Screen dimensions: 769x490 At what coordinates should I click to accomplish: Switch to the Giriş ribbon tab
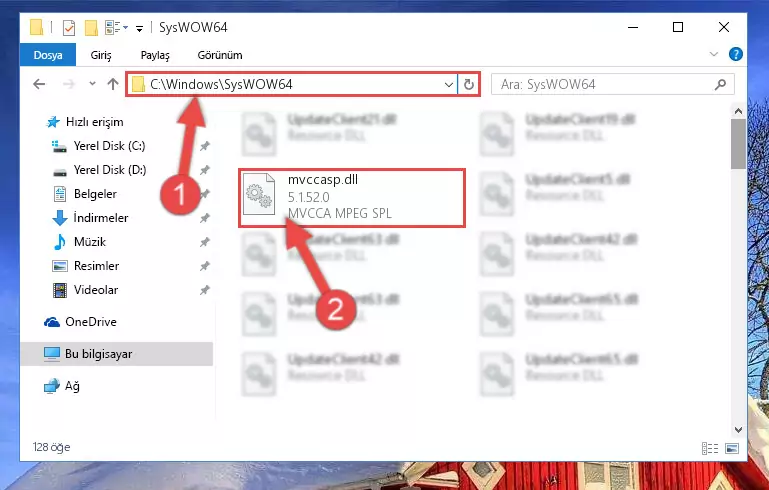101,55
